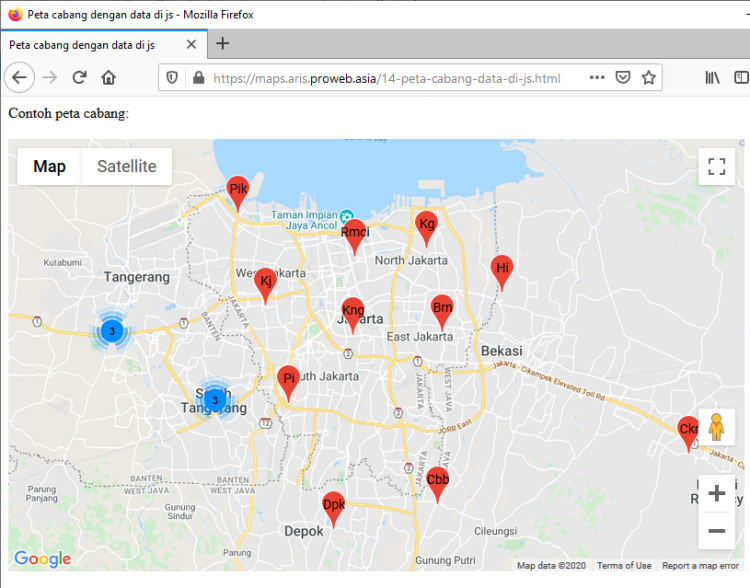This screenshot has width=750, height=588.
Task: Go back to previous page
Action: click(x=20, y=78)
